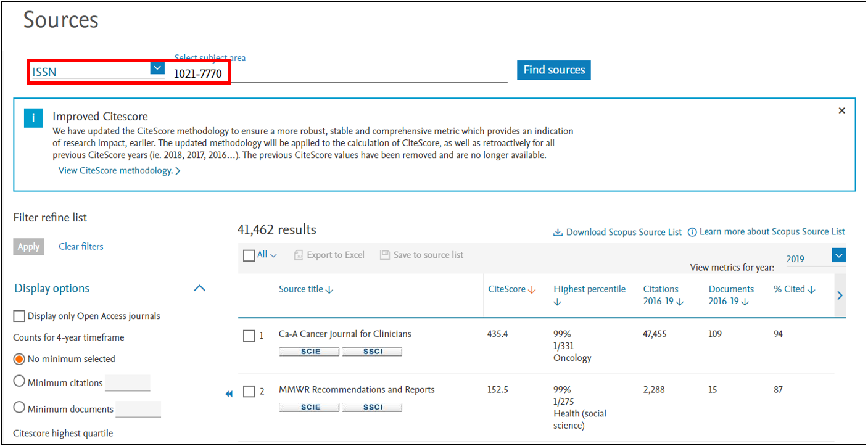
Task: Select No minimum selected radio button
Action: click(x=19, y=359)
